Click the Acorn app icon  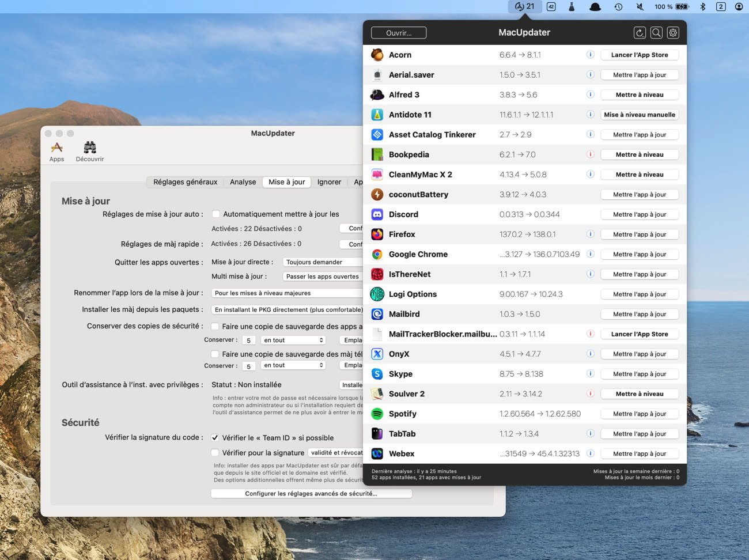coord(377,55)
